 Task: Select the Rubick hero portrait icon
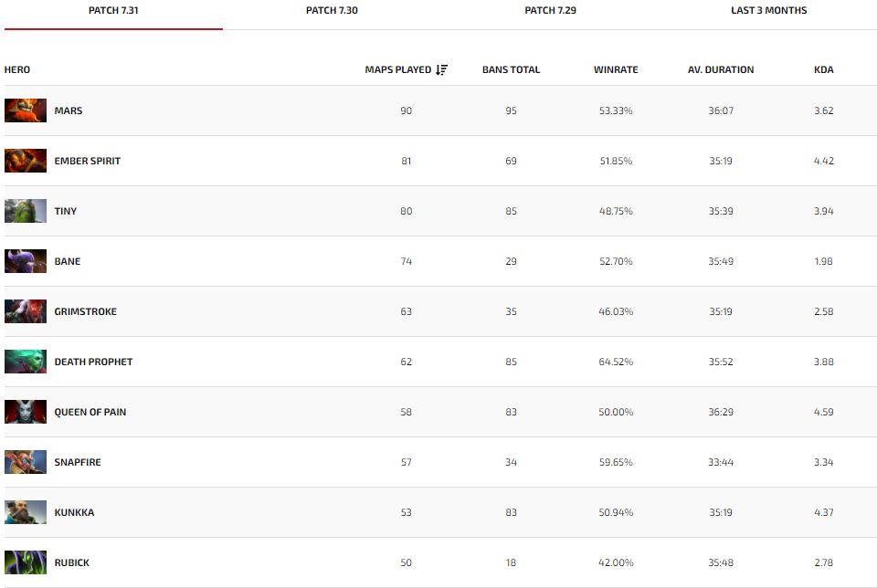click(26, 562)
